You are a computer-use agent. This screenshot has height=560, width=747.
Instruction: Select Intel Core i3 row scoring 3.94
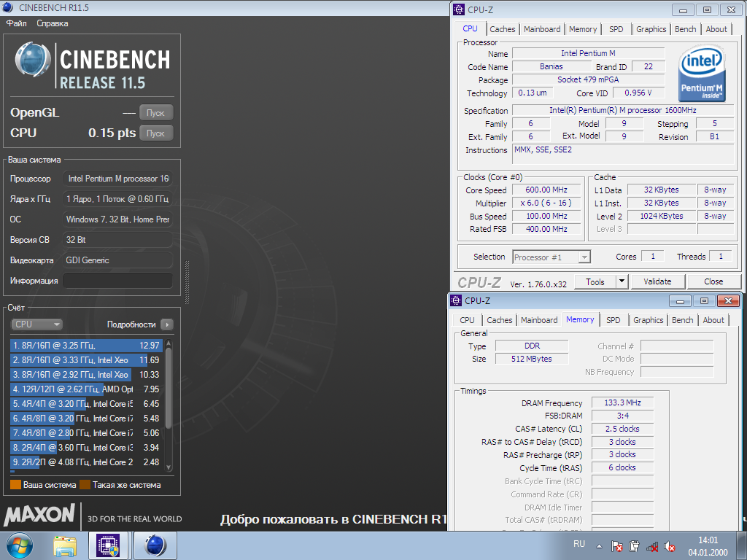click(86, 448)
